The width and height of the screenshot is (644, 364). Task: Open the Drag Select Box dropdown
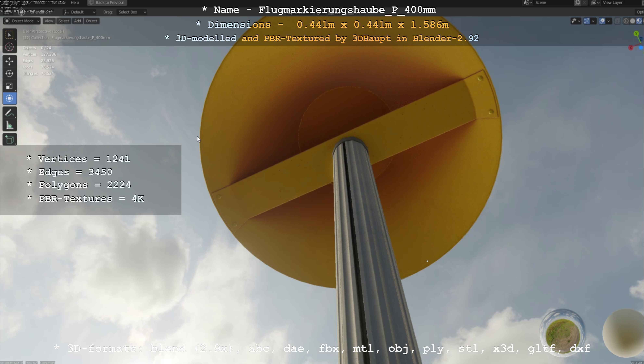(132, 12)
